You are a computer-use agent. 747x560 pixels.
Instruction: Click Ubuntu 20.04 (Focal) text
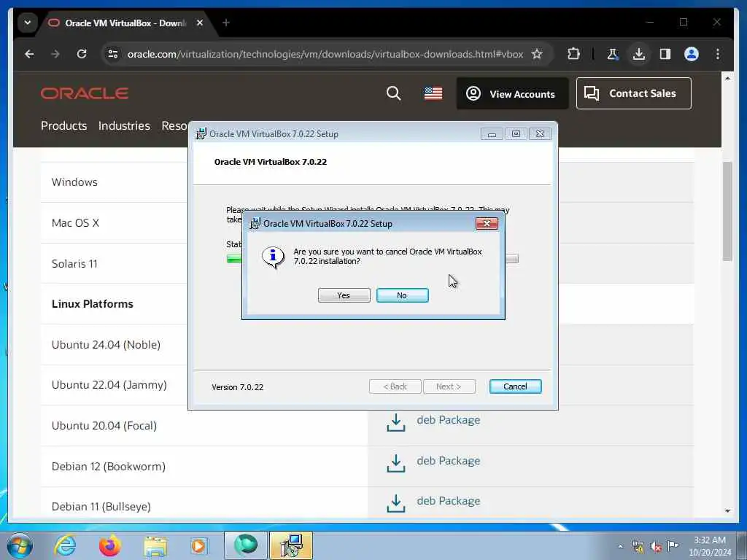[x=104, y=425]
